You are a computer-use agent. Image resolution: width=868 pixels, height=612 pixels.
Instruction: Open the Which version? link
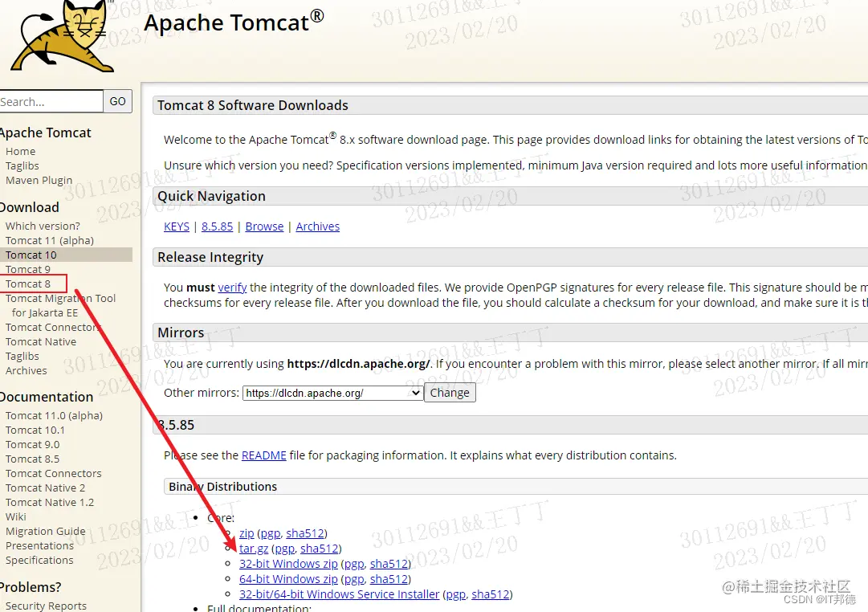(43, 226)
